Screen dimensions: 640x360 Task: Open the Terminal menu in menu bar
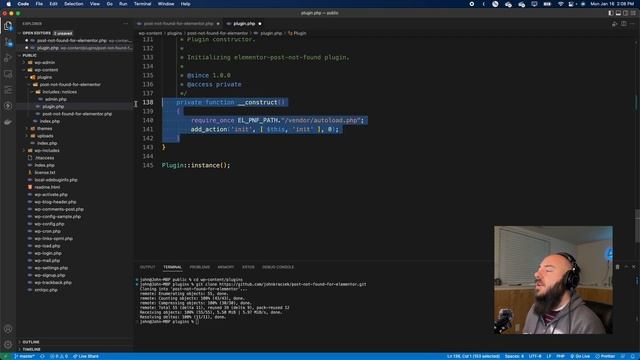click(142, 4)
